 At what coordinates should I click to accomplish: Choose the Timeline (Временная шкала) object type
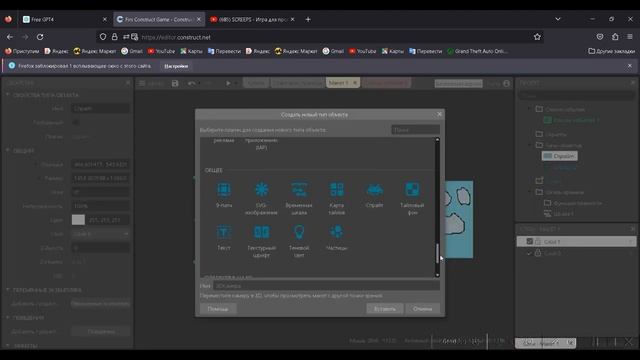point(299,190)
